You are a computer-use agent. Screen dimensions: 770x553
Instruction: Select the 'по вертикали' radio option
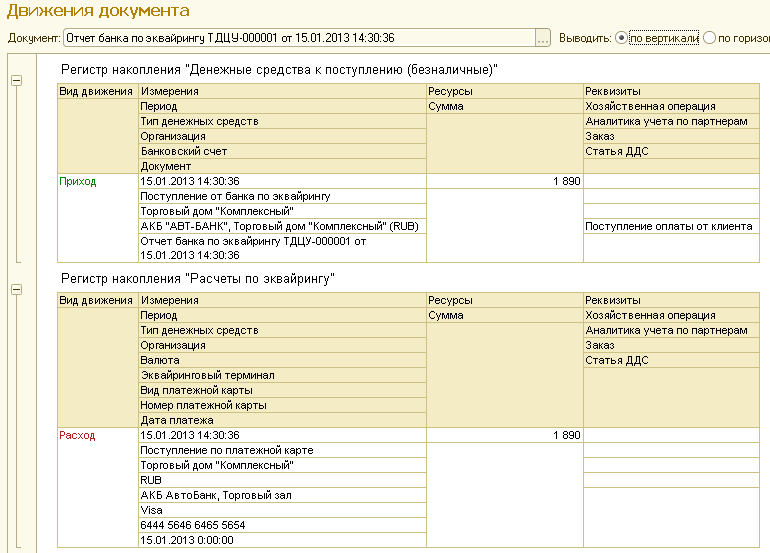coord(622,38)
